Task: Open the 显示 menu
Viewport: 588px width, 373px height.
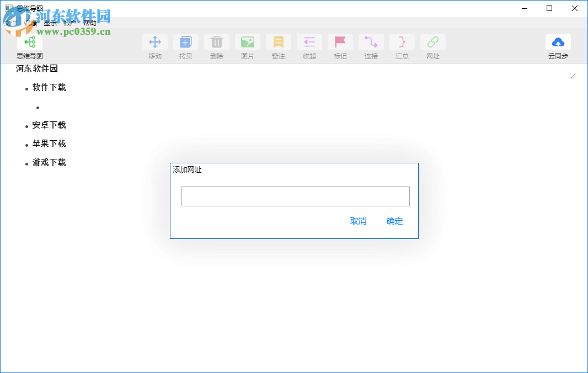Action: (50, 23)
